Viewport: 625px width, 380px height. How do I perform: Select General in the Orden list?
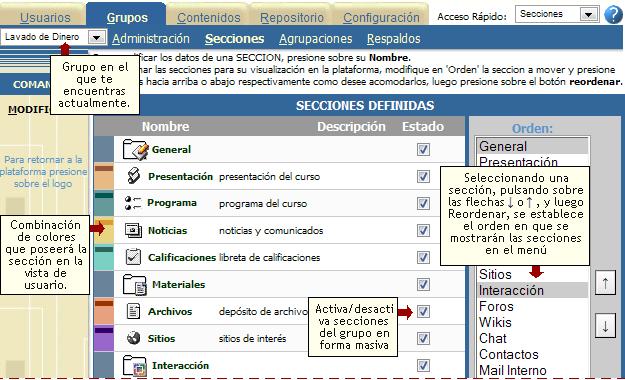[x=532, y=146]
